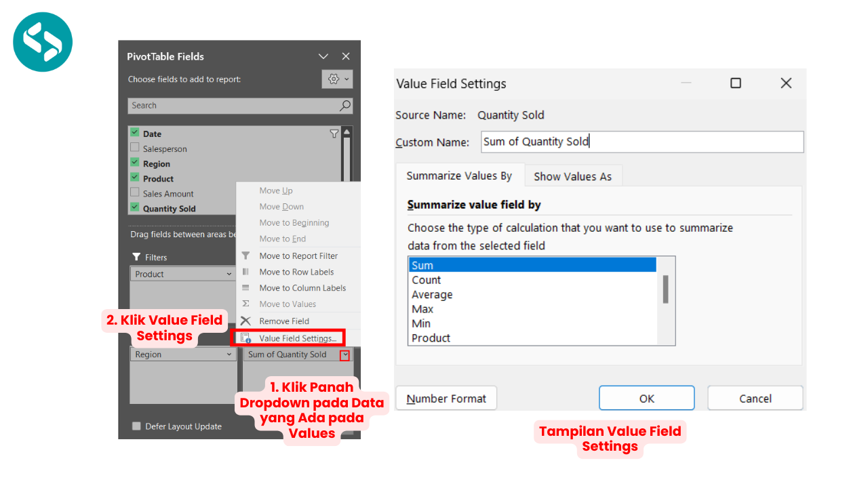
Task: Open the Product dropdown in Filters area
Action: [229, 274]
